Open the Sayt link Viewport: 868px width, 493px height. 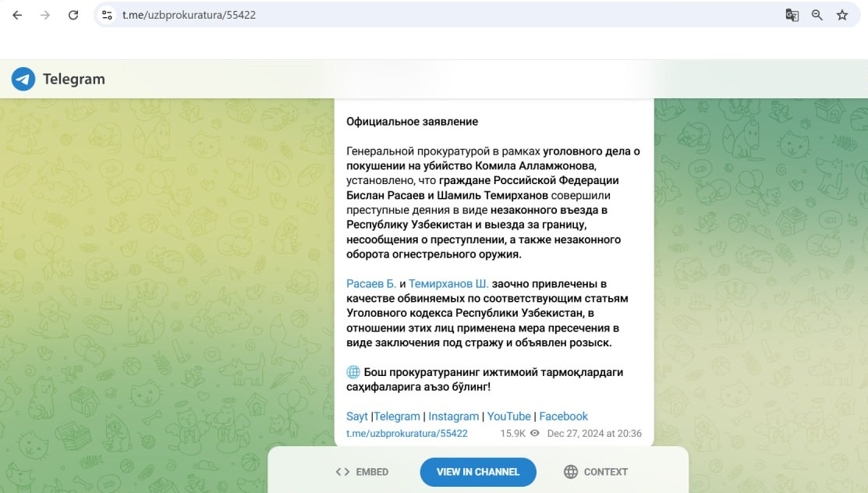pos(357,417)
